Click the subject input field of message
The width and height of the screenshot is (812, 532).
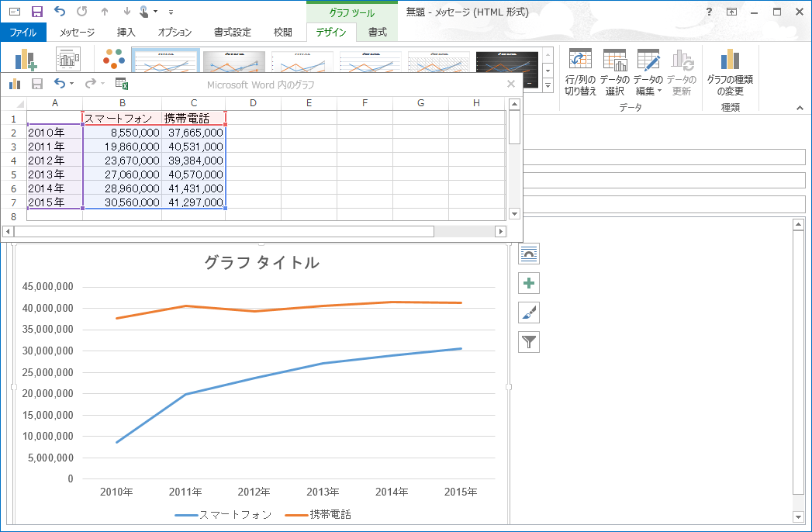[x=665, y=204]
